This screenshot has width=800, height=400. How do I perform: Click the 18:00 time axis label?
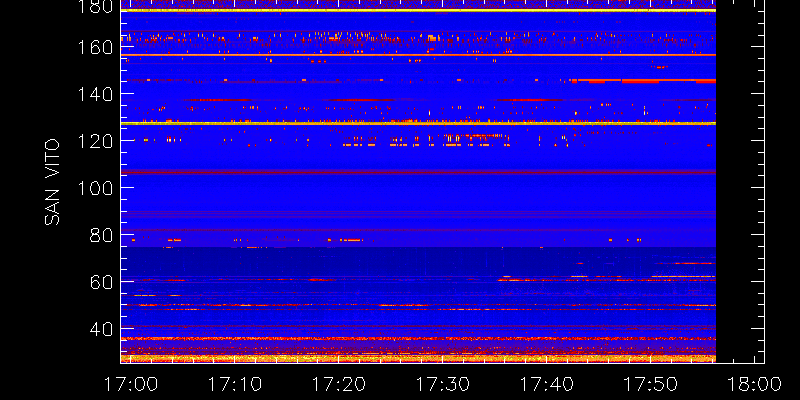755,384
